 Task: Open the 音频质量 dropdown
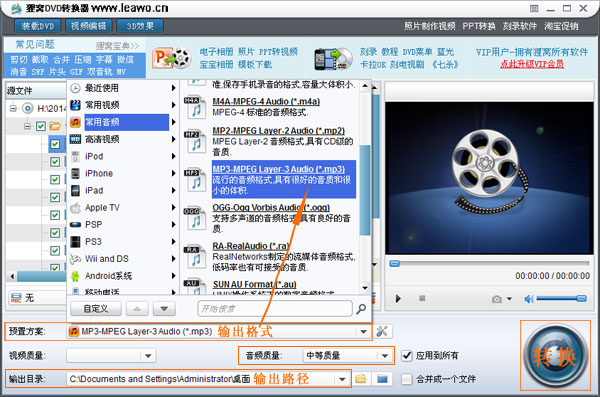point(385,356)
